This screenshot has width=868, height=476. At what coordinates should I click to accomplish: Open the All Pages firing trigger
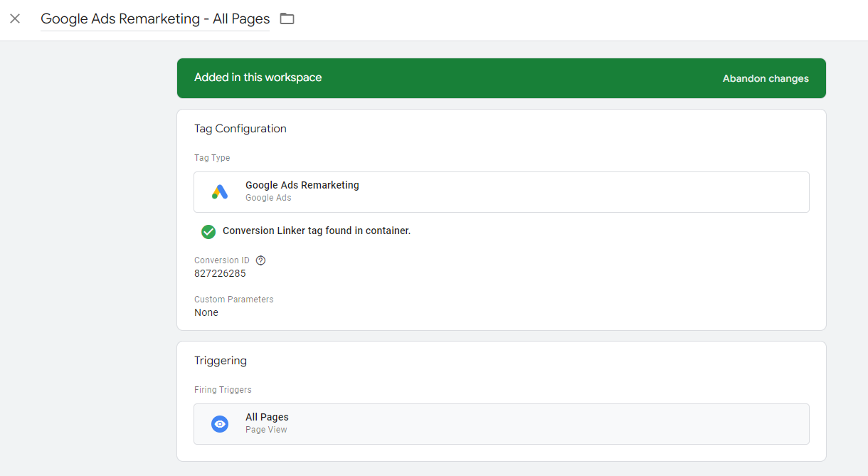(x=501, y=424)
